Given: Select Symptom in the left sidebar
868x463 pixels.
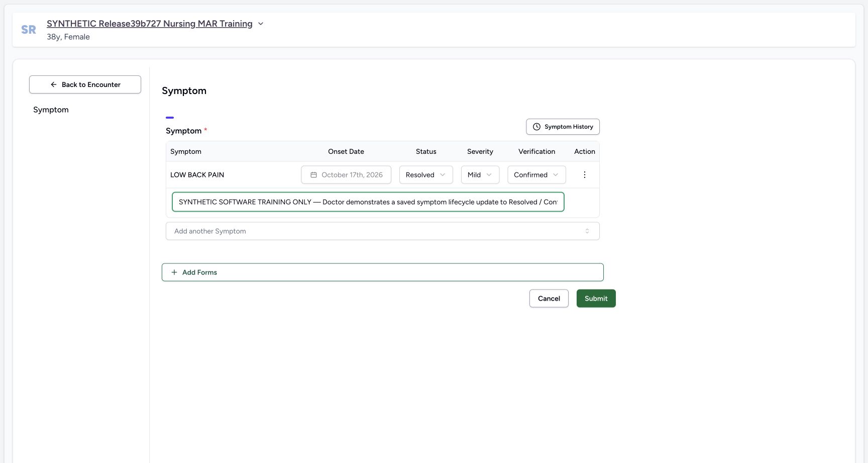Looking at the screenshot, I should (x=51, y=110).
